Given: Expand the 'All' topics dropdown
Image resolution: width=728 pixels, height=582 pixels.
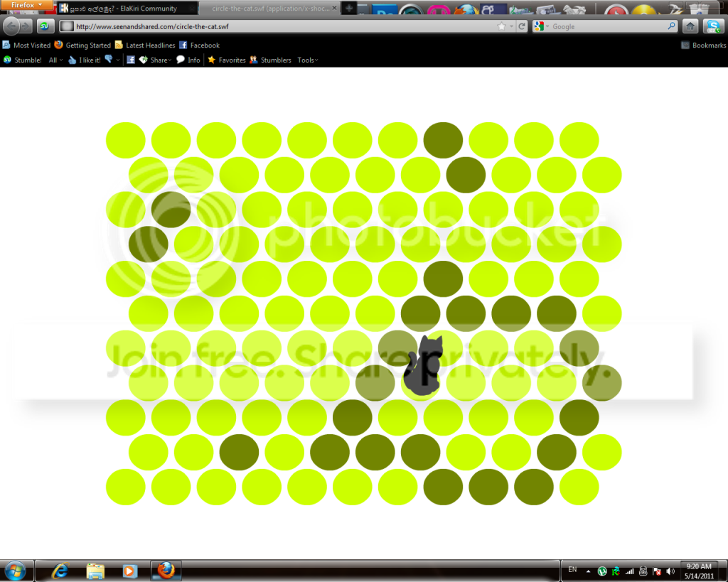Looking at the screenshot, I should 55,60.
